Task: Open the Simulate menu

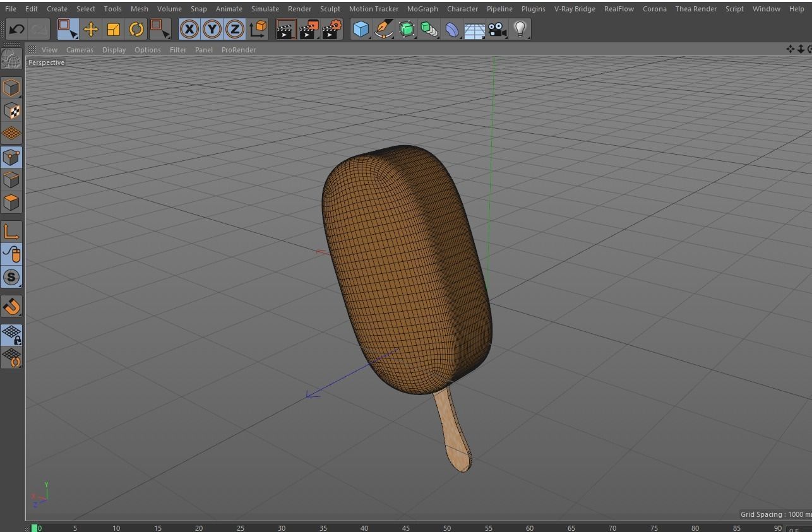Action: pyautogui.click(x=265, y=9)
